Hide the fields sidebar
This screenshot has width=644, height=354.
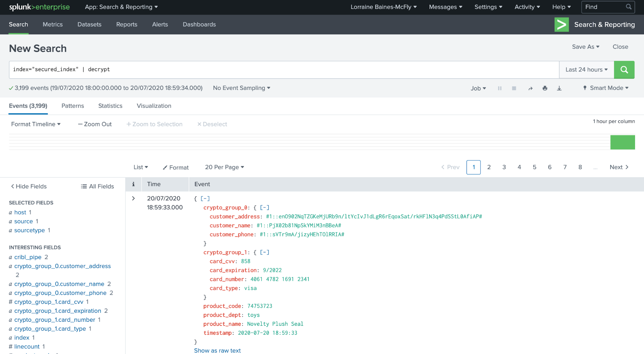tap(29, 186)
